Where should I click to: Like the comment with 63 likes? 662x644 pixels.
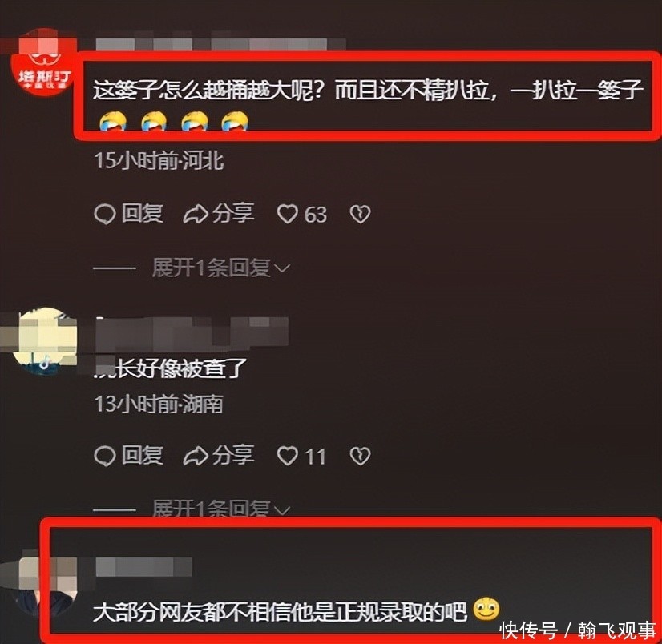click(287, 214)
